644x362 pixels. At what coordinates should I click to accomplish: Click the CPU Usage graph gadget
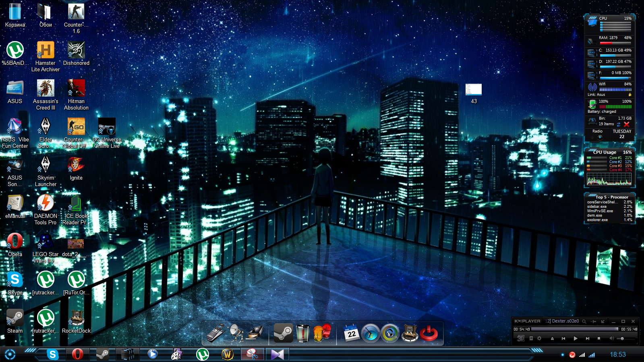(x=609, y=180)
